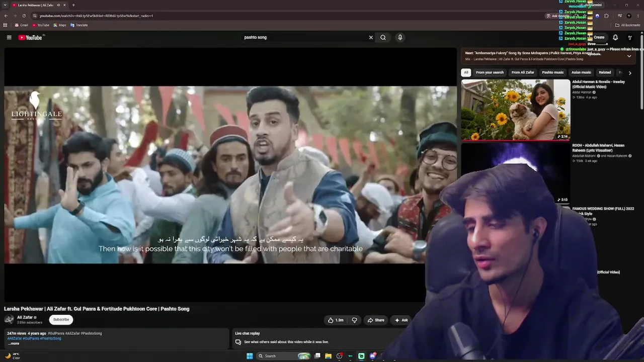Image resolution: width=644 pixels, height=362 pixels.
Task: Select the All filter chip
Action: tap(466, 72)
